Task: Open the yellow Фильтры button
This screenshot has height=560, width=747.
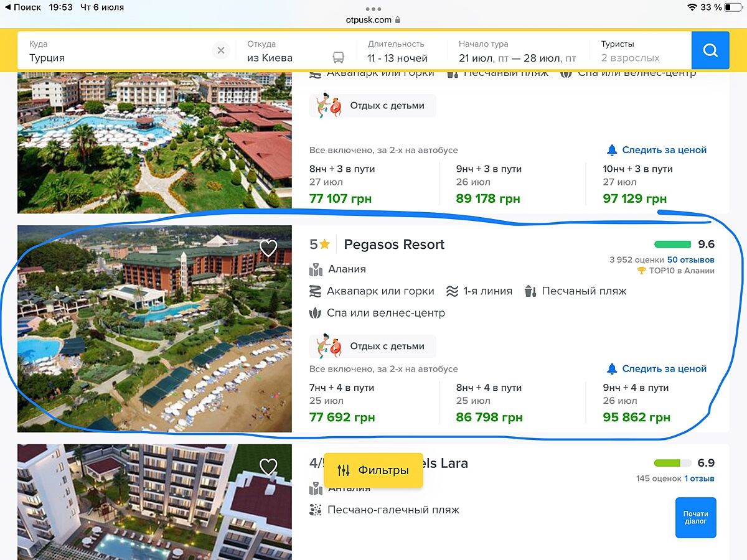Action: pyautogui.click(x=374, y=470)
